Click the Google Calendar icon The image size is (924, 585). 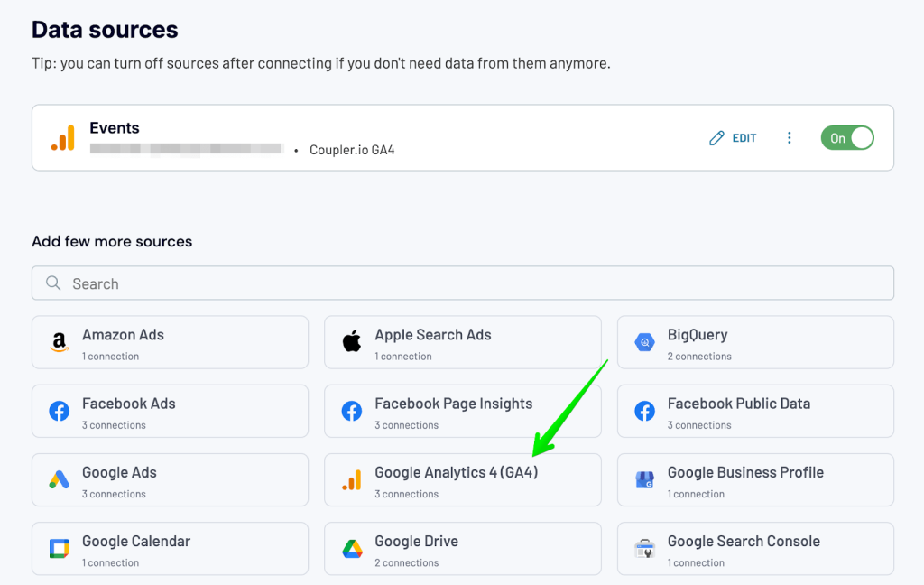click(59, 549)
